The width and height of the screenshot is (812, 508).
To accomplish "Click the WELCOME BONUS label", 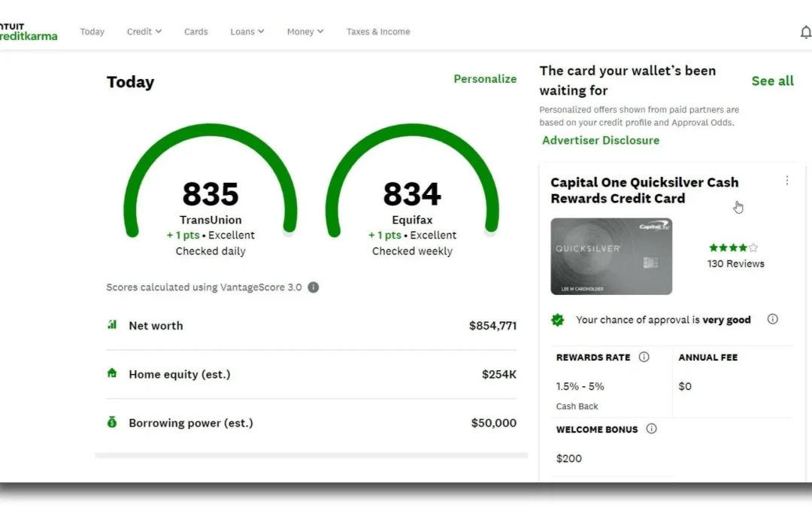I will tap(596, 429).
